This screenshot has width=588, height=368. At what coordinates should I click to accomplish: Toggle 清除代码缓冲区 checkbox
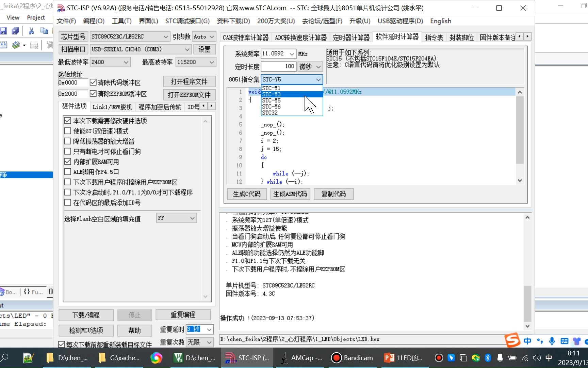(x=93, y=82)
